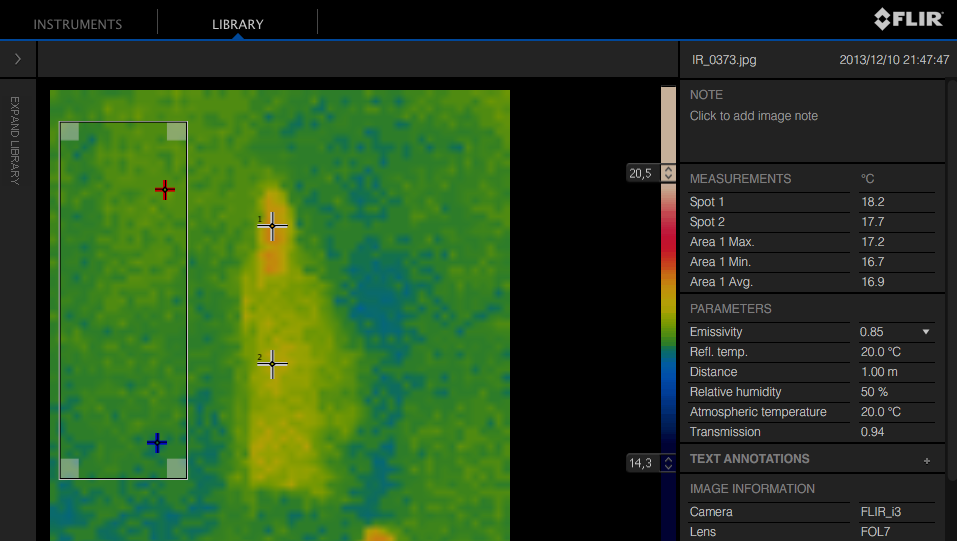Select the Area 1 Min. row

click(812, 262)
